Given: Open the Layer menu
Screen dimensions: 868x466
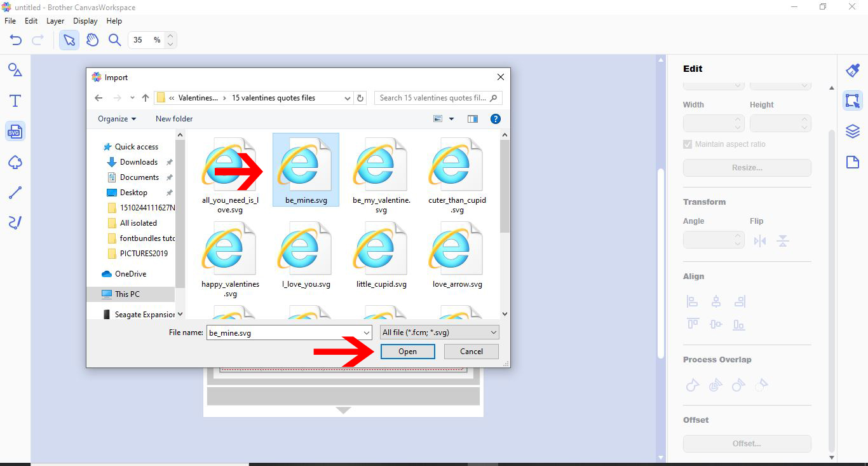Looking at the screenshot, I should click(x=55, y=20).
